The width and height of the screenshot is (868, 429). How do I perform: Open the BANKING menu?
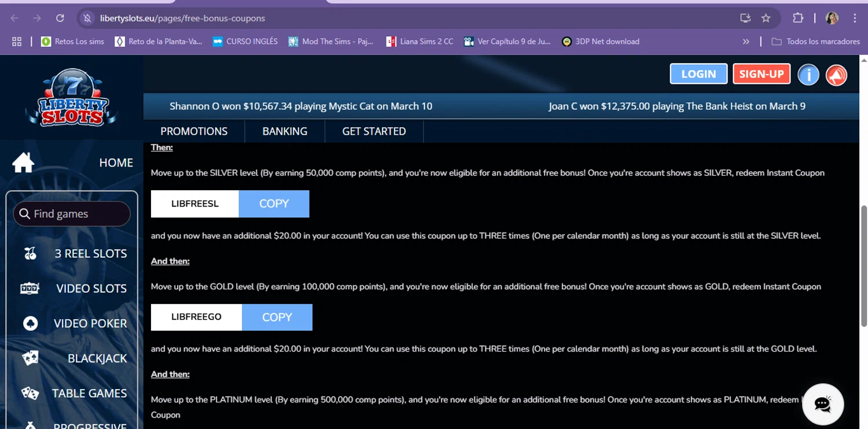[285, 131]
